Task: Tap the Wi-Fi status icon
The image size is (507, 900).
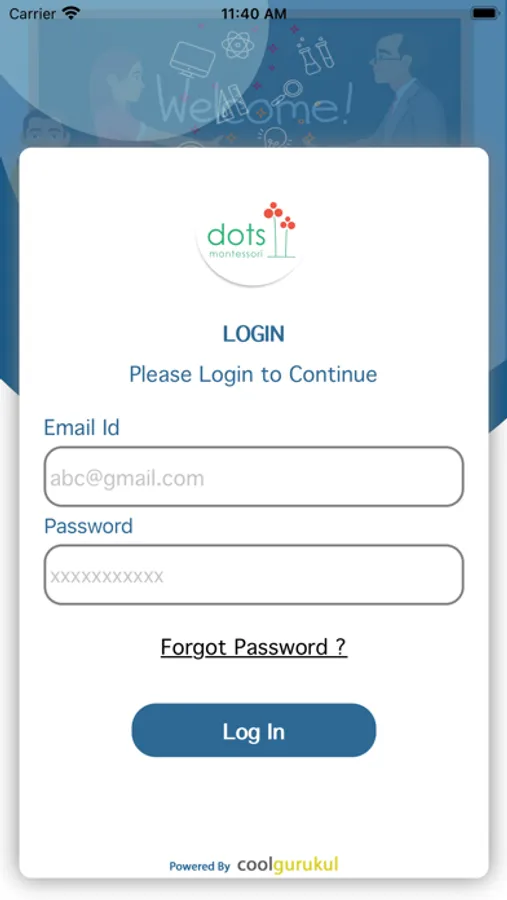Action: click(x=72, y=13)
